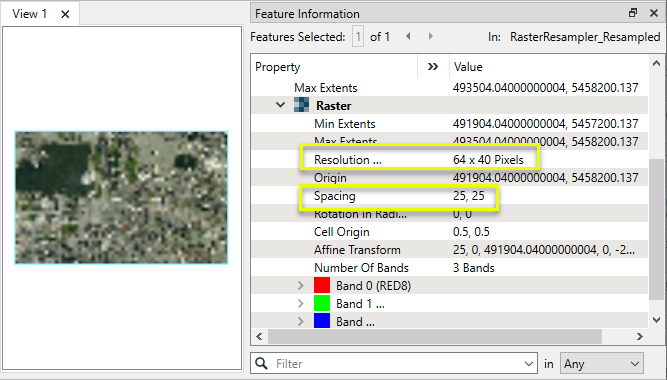Click the Raster grid icon

302,105
